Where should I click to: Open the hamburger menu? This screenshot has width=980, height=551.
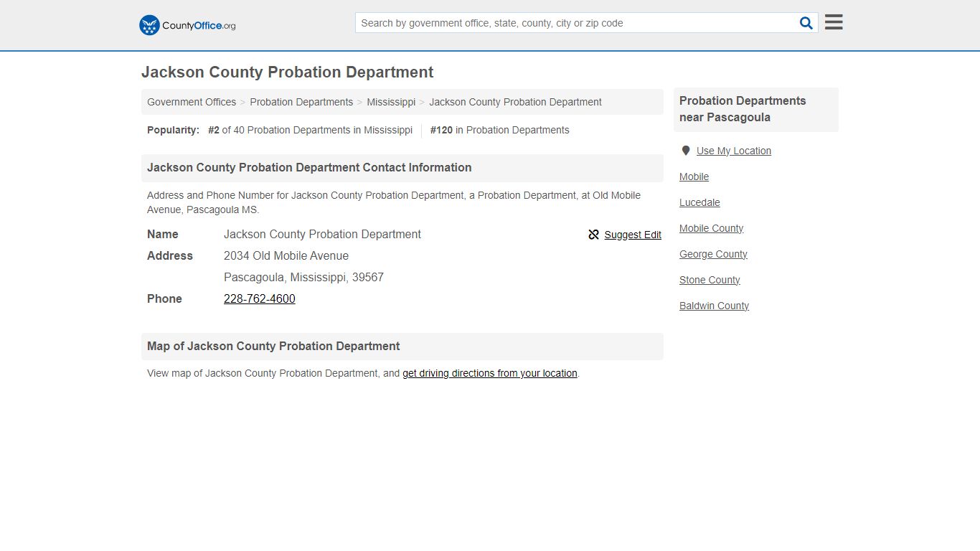pos(834,22)
